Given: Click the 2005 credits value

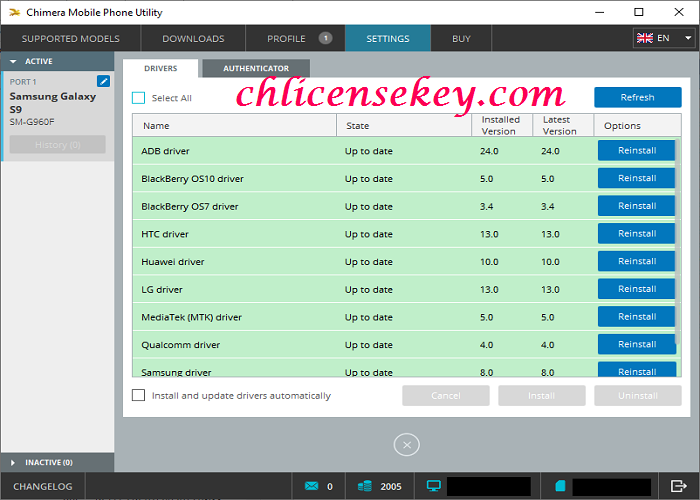Looking at the screenshot, I should [x=391, y=486].
